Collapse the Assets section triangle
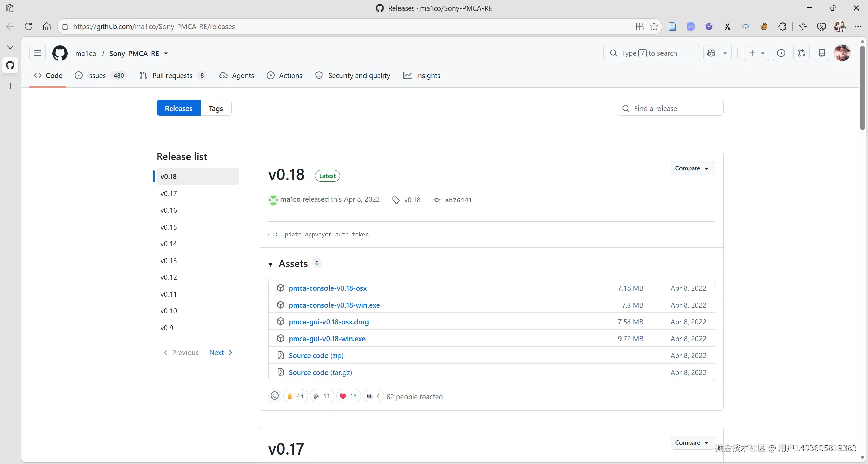The image size is (868, 464). [270, 264]
